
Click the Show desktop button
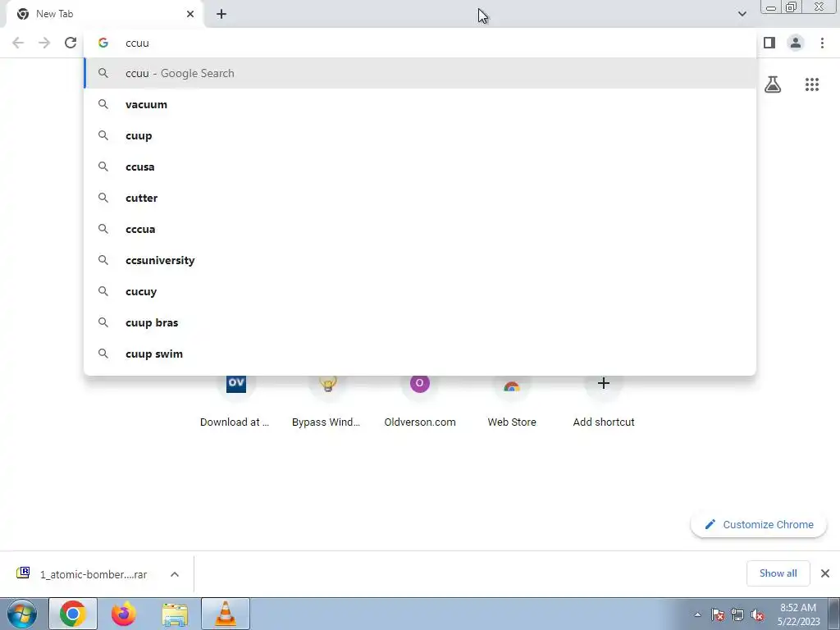835,614
